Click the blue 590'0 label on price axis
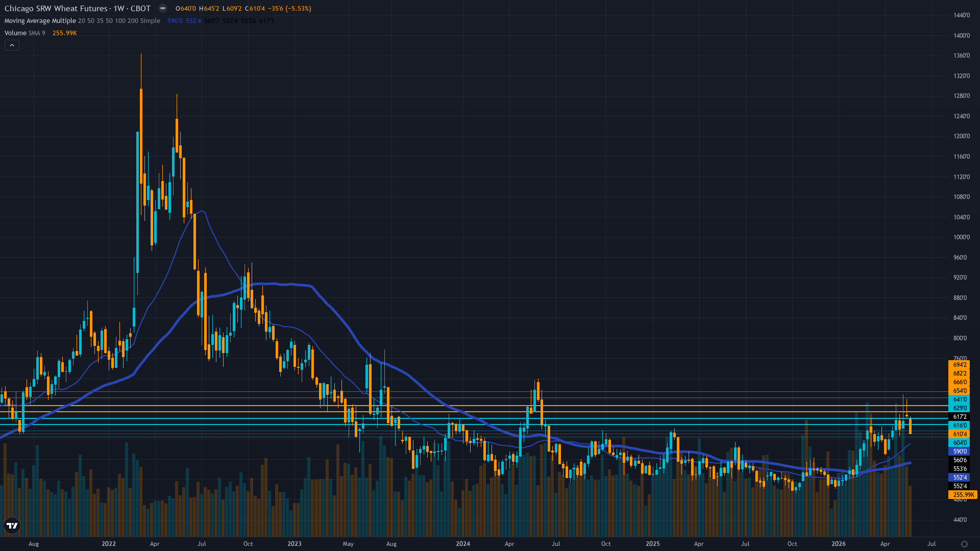The height and width of the screenshot is (551, 980). click(x=959, y=452)
